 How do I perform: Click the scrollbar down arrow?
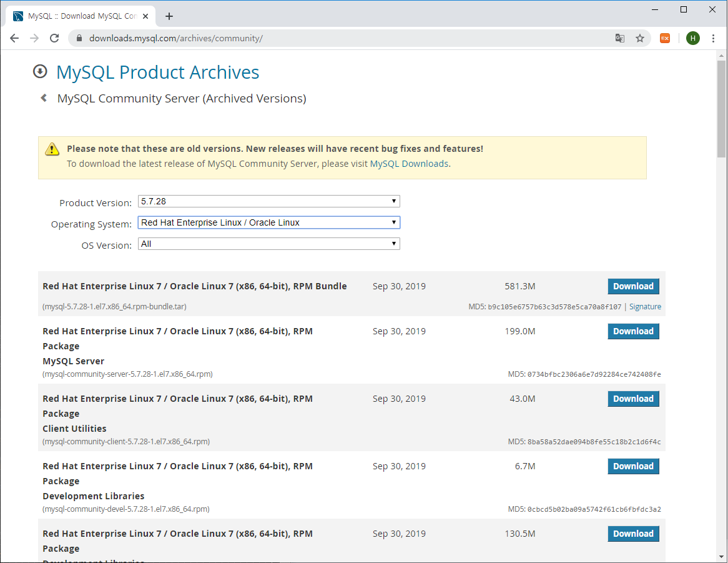point(721,557)
